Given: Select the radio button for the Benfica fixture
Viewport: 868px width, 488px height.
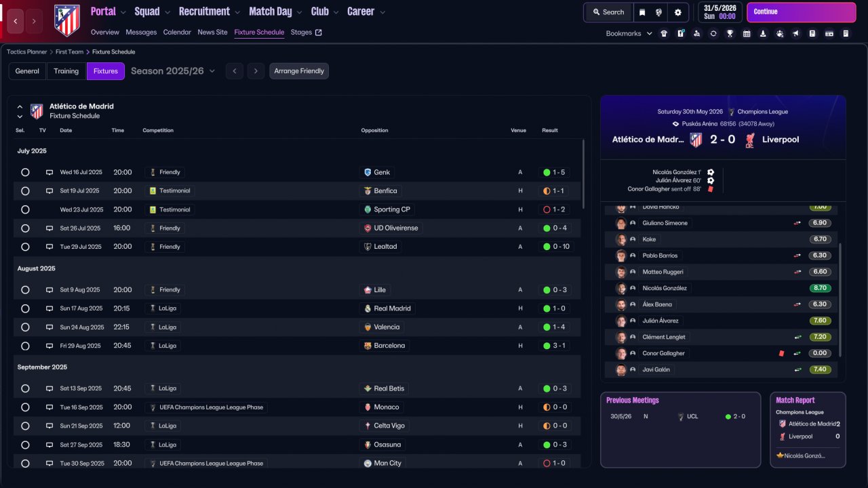Looking at the screenshot, I should tap(25, 191).
